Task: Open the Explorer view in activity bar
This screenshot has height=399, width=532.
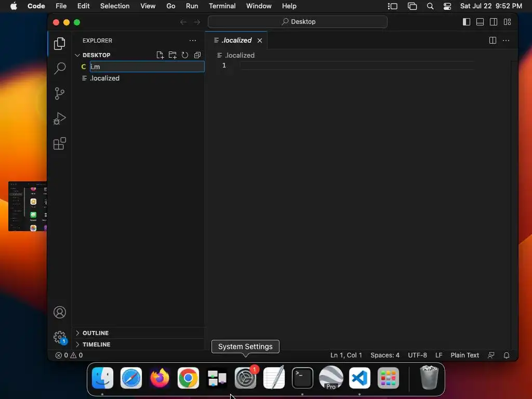Action: coord(59,44)
